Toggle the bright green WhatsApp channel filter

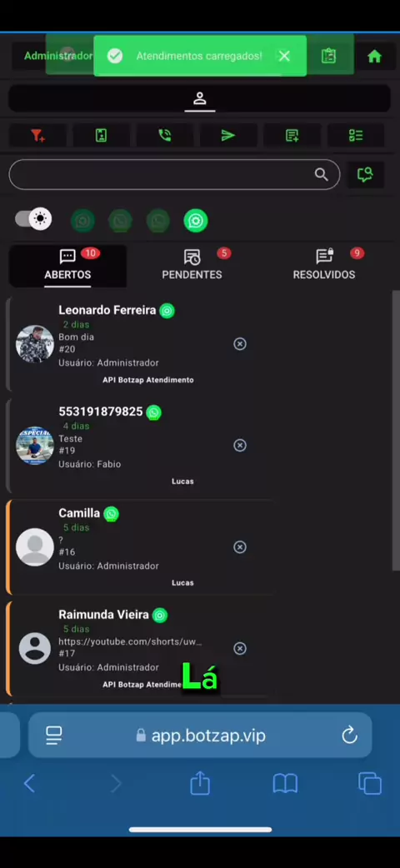(x=196, y=220)
